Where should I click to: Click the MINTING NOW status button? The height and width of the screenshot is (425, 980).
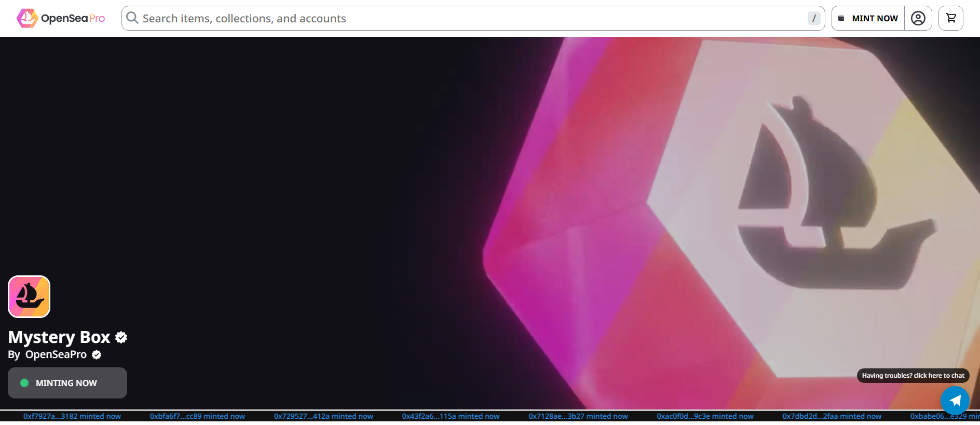click(x=67, y=383)
